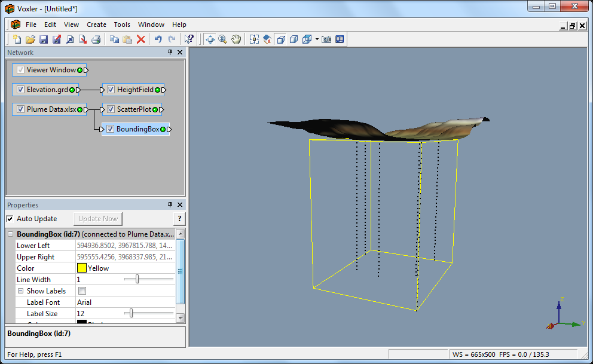Redo the last undone action
The width and height of the screenshot is (593, 364).
(x=172, y=39)
